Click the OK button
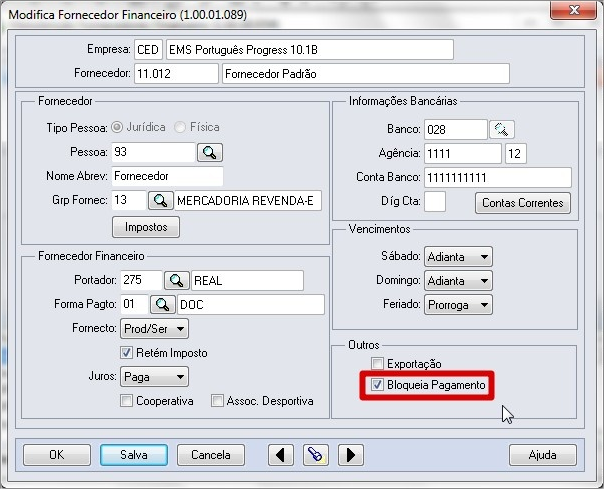The height and width of the screenshot is (489, 604). pos(57,455)
